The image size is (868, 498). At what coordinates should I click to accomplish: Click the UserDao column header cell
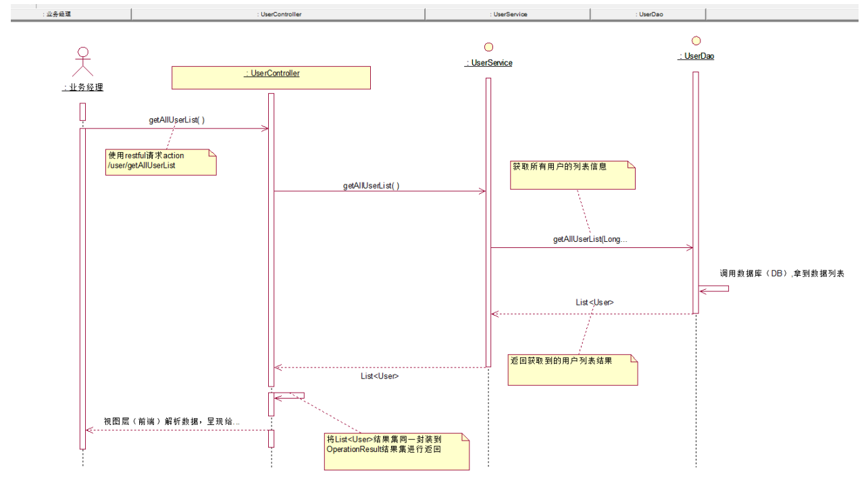648,14
